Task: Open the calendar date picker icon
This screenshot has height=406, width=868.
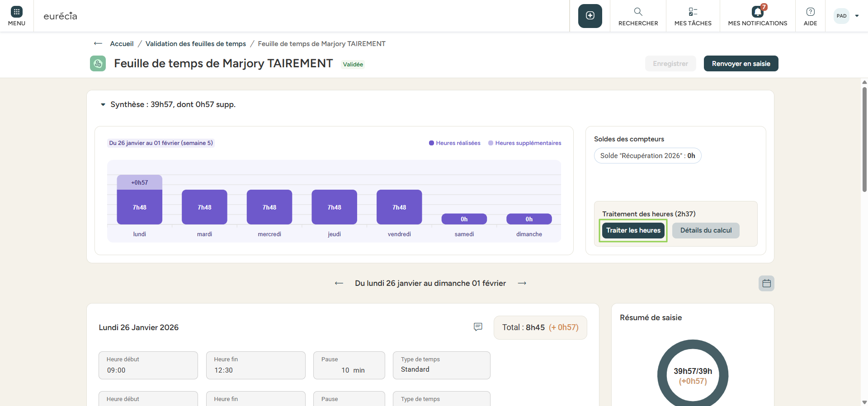Action: click(x=766, y=284)
